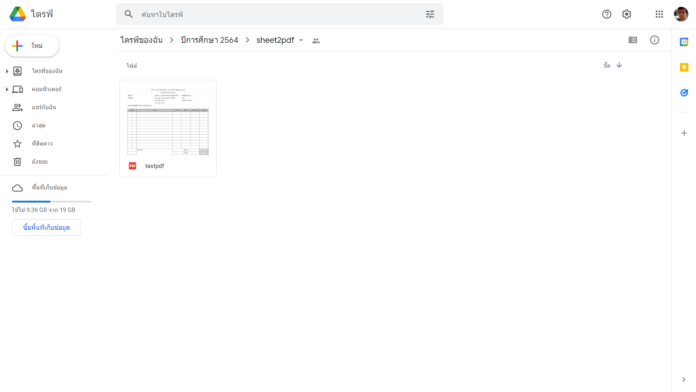This screenshot has width=696, height=392.
Task: Go to the Trash section
Action: click(39, 162)
